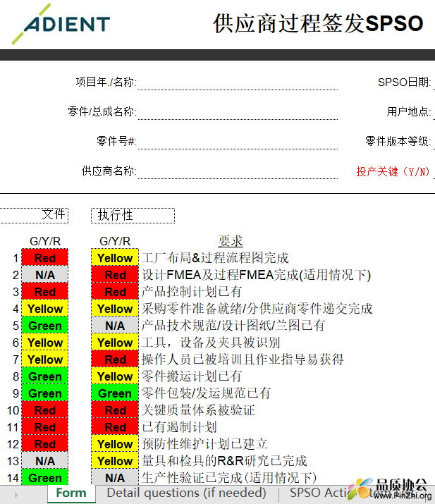Click 工厂布局&过程流程图完成 requirement text
435x504 pixels.
tap(215, 258)
